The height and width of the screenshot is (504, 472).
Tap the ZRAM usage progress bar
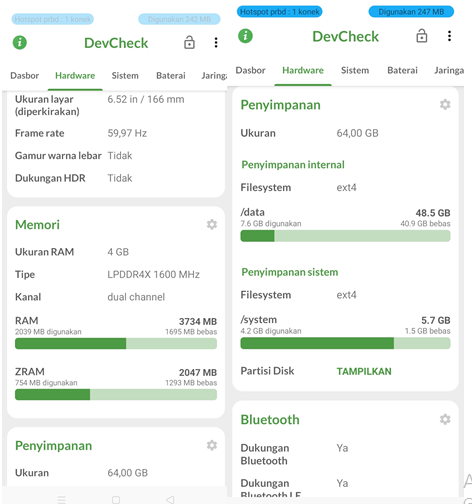116,395
